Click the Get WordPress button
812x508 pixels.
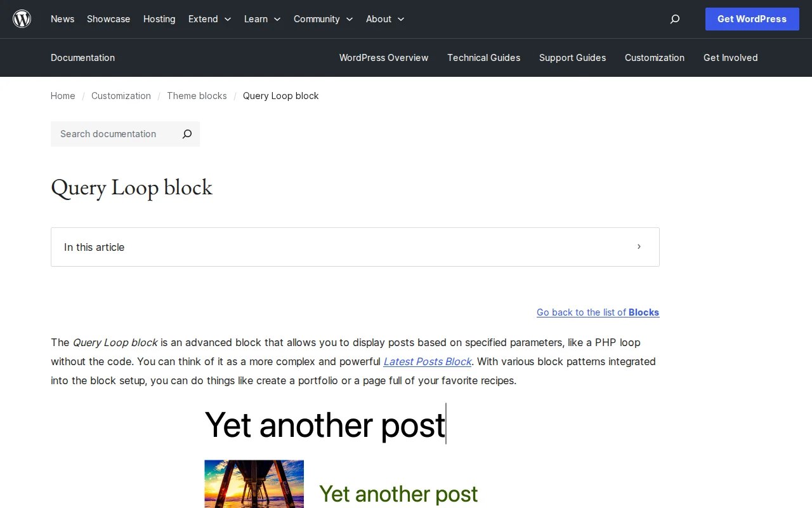click(752, 19)
